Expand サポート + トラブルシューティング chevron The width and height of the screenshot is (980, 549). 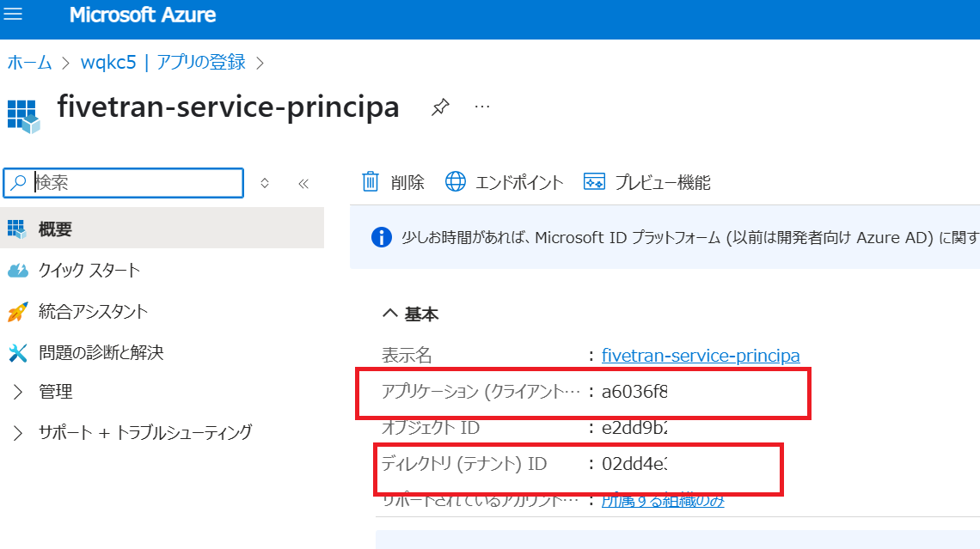[x=17, y=433]
